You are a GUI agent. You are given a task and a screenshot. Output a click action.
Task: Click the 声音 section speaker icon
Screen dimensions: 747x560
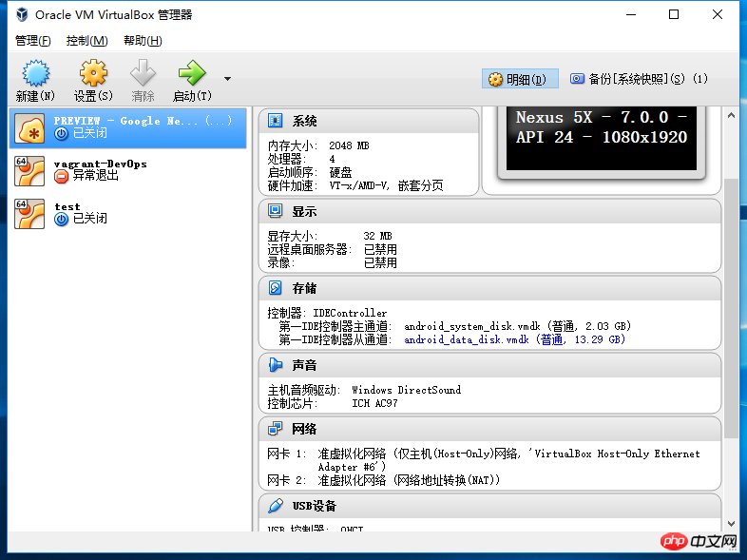276,365
